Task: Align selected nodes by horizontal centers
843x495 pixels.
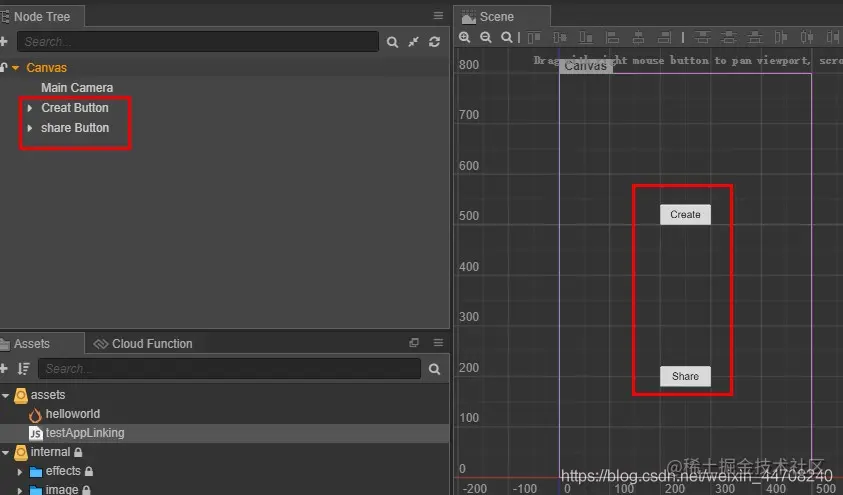Action: point(638,37)
